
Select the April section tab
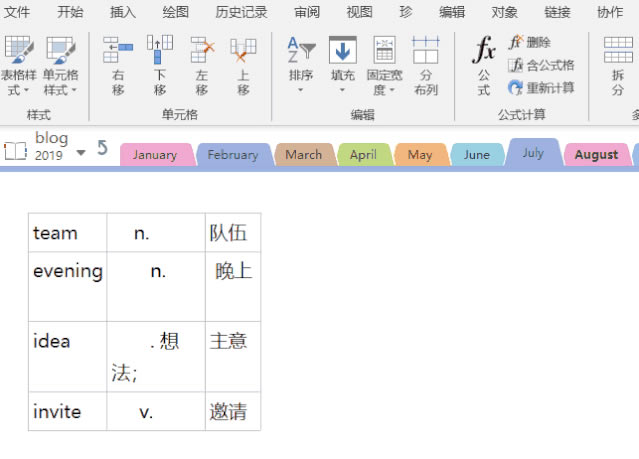click(364, 155)
